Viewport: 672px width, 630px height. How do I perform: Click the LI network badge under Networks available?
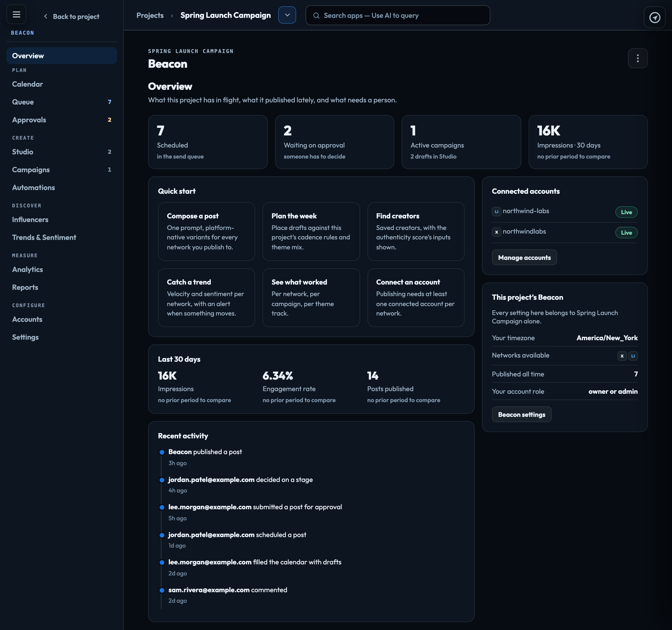[x=633, y=356]
